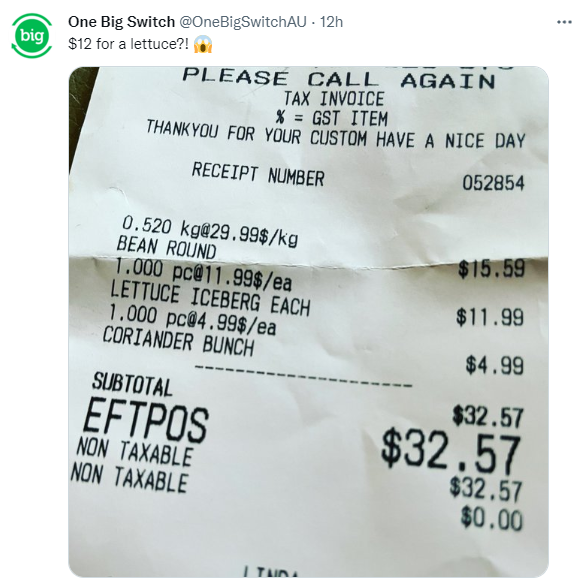Select the $4.99 coriander price
Image resolution: width=579 pixels, height=588 pixels.
coord(494,365)
